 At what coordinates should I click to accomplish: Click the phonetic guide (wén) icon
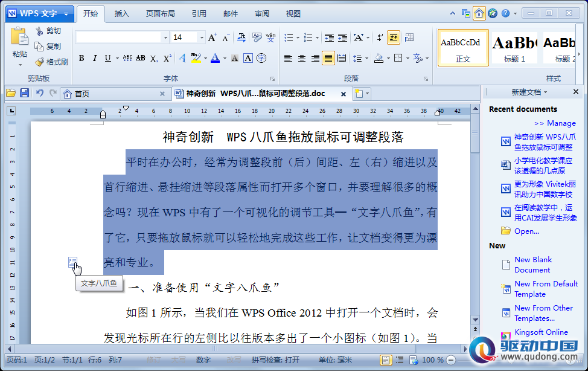270,37
